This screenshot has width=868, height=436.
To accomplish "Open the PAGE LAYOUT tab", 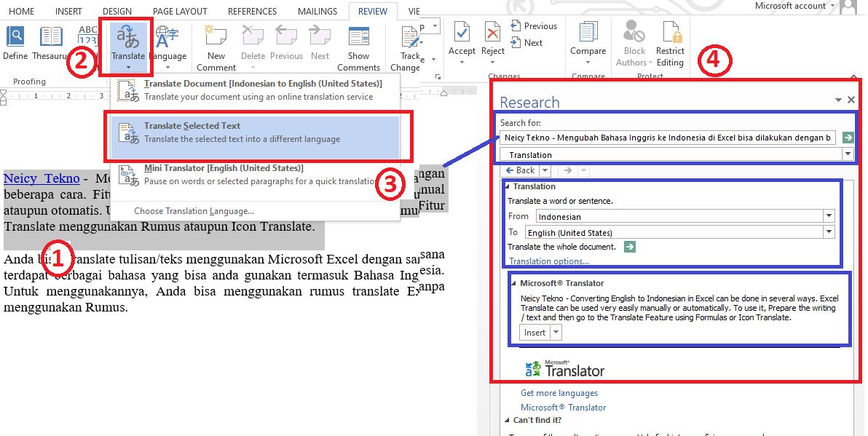I will pyautogui.click(x=180, y=11).
